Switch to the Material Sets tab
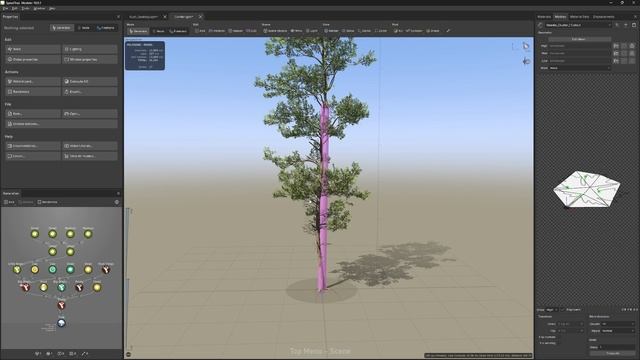The image size is (640, 360). [579, 17]
